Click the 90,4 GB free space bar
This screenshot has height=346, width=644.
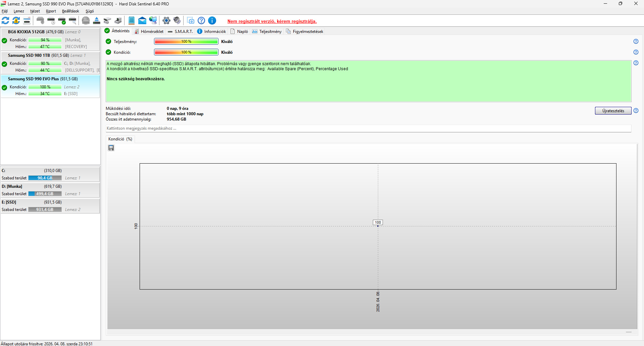[45, 178]
